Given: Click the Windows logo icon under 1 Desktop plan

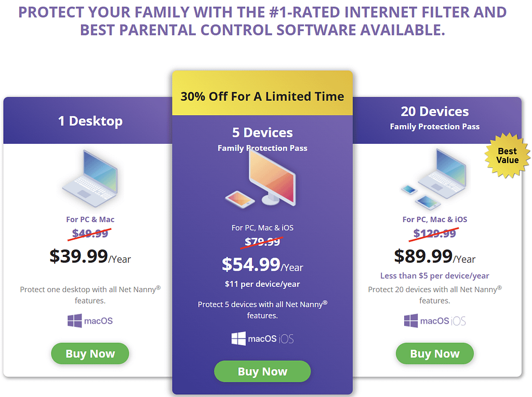Looking at the screenshot, I should coord(74,321).
